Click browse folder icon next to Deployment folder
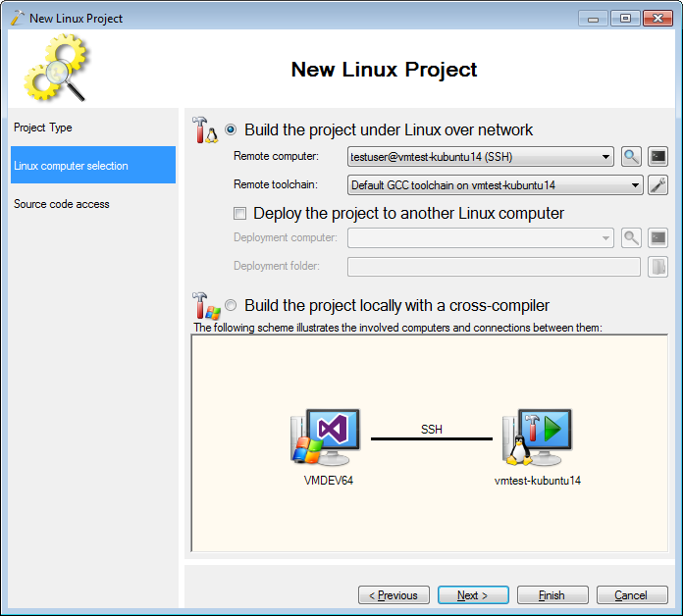 tap(657, 267)
